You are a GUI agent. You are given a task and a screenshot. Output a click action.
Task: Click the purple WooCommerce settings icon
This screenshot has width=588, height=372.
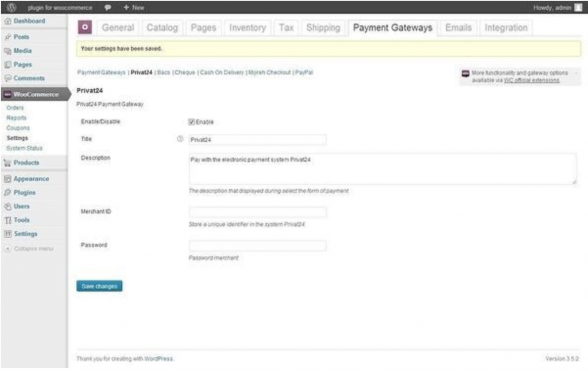[85, 27]
